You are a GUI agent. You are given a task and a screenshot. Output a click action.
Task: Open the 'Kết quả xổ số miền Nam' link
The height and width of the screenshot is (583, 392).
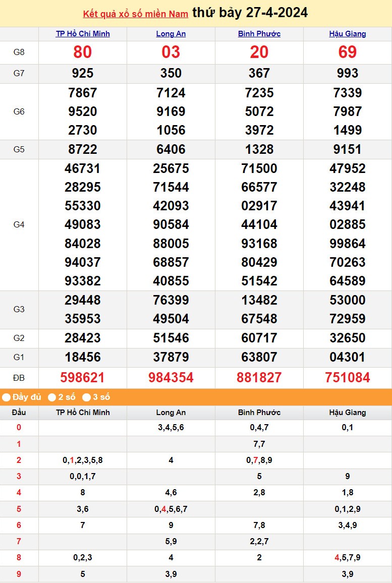pos(135,14)
